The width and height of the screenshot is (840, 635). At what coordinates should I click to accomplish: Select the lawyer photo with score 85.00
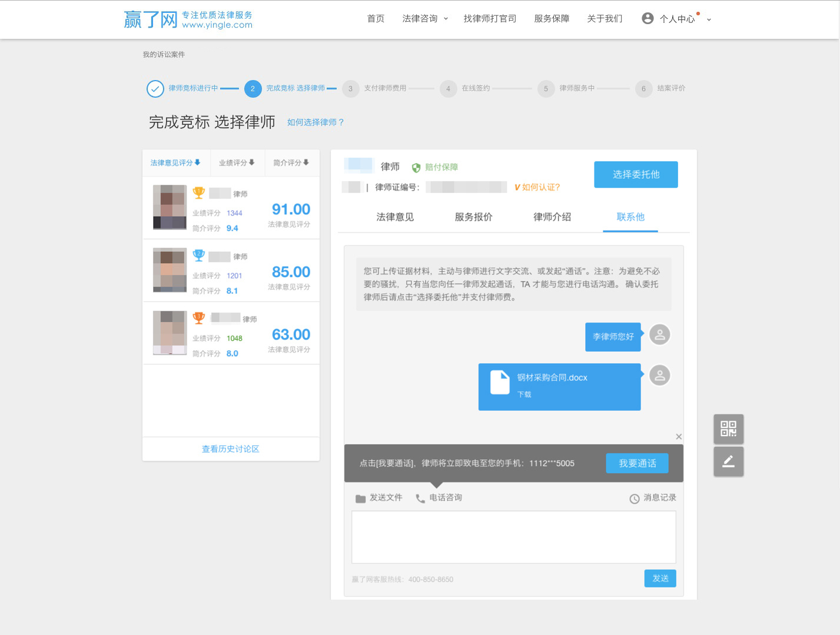[170, 270]
